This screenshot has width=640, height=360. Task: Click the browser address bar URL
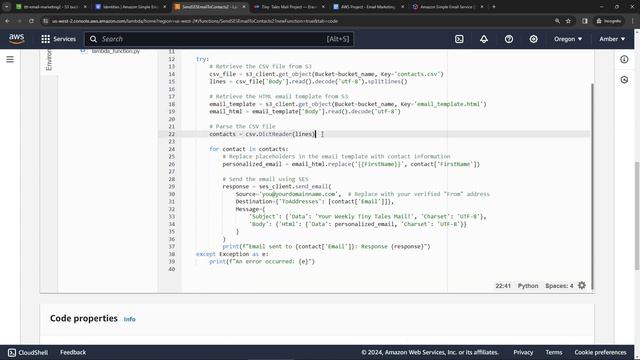[195, 21]
